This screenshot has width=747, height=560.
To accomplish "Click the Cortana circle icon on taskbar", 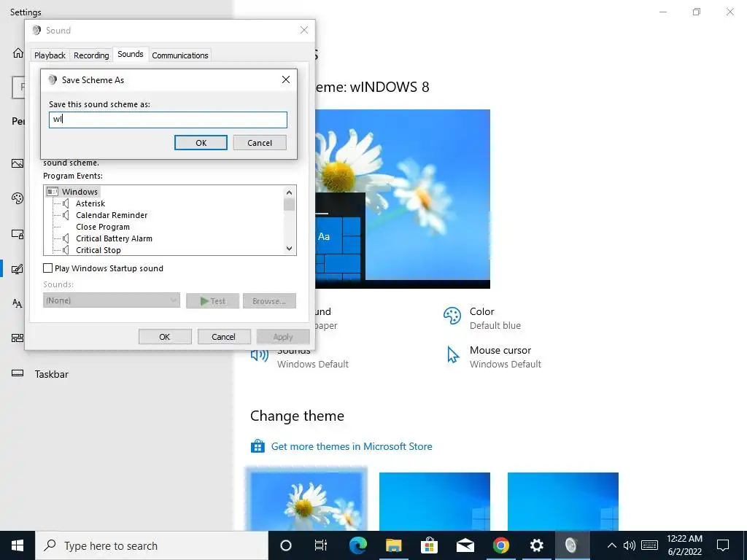I will click(x=286, y=545).
